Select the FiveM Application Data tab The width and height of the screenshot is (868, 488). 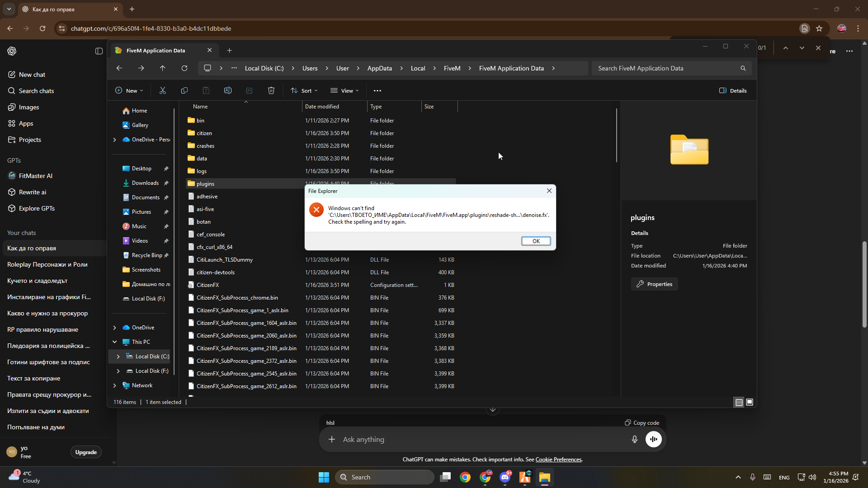click(x=156, y=51)
